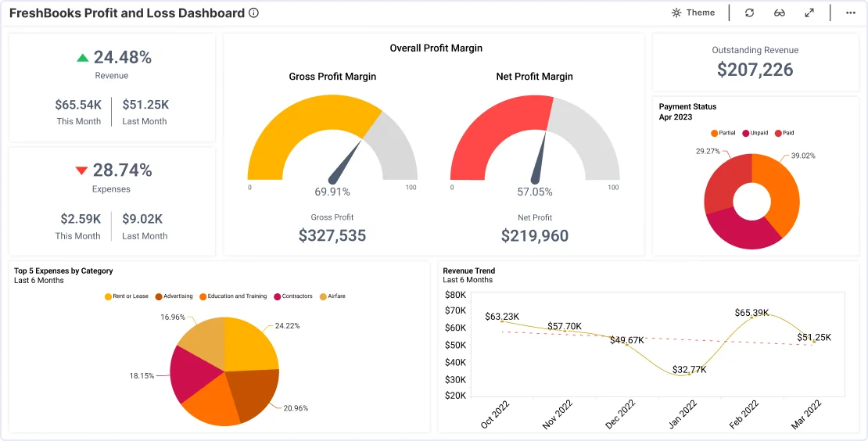Click the info icon beside dashboard title
Viewport: 868px width, 441px height.
pyautogui.click(x=253, y=13)
